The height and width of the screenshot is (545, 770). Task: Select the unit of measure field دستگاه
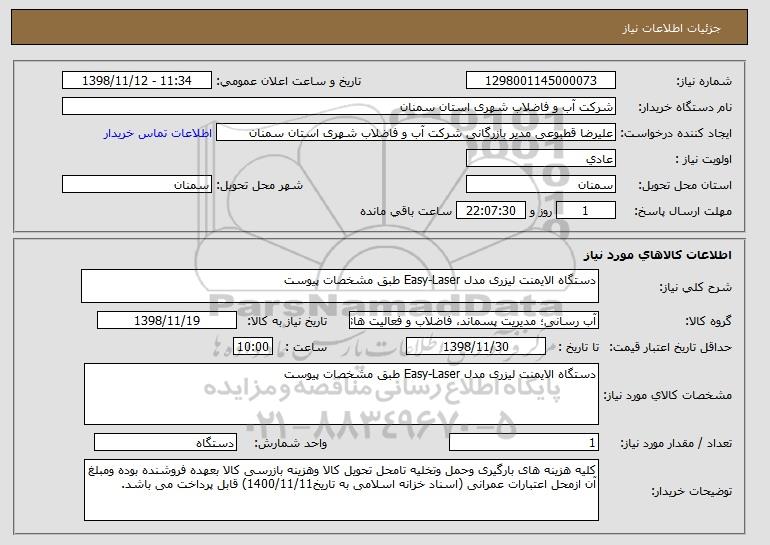(165, 442)
